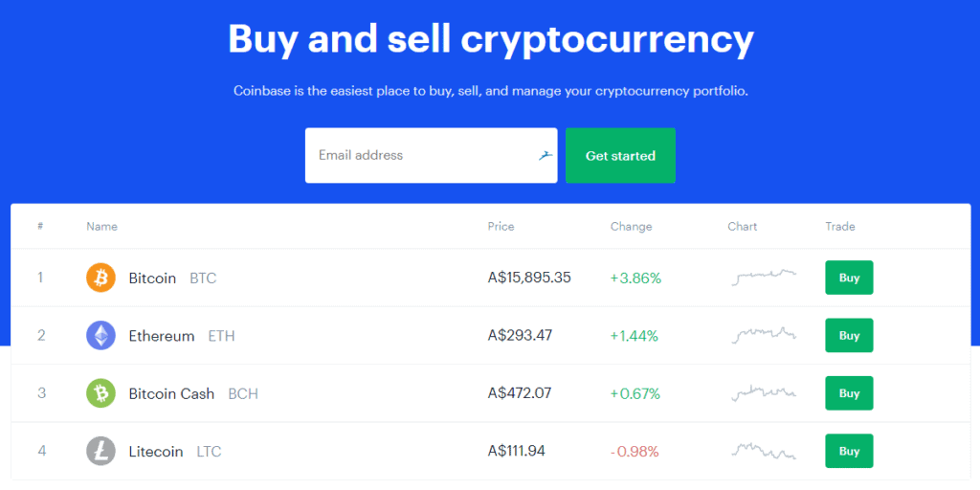The width and height of the screenshot is (980, 490).
Task: Sort the table by Name column header
Action: 101,226
